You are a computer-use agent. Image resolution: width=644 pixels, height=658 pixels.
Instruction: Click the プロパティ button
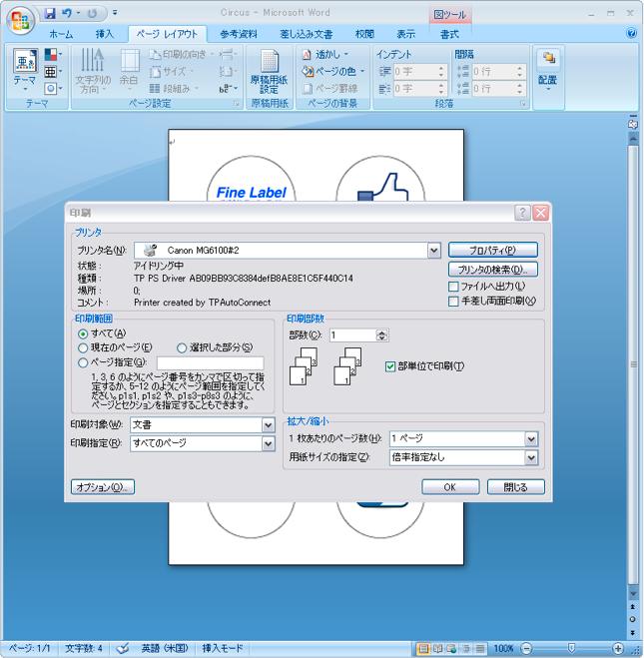coord(492,250)
